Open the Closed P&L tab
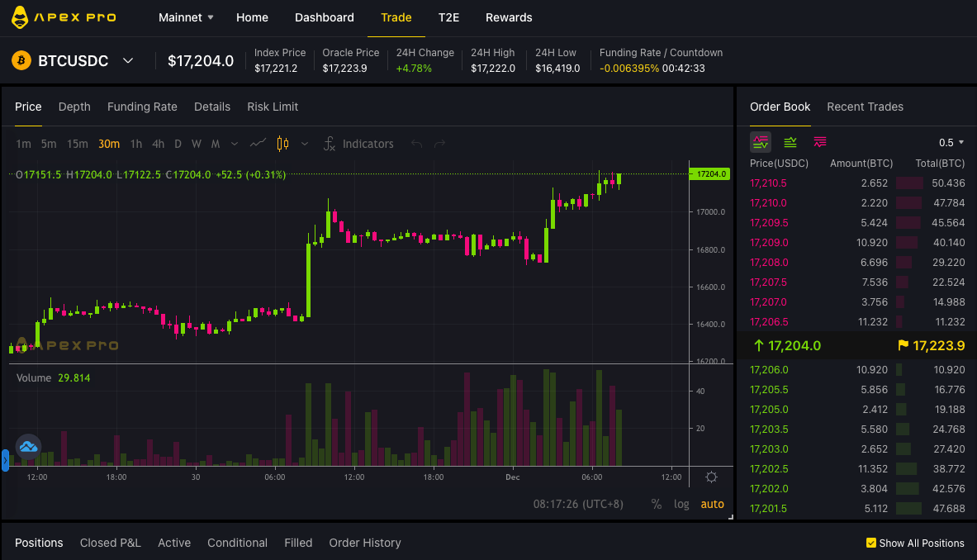Screen dimensions: 977x560 111,543
